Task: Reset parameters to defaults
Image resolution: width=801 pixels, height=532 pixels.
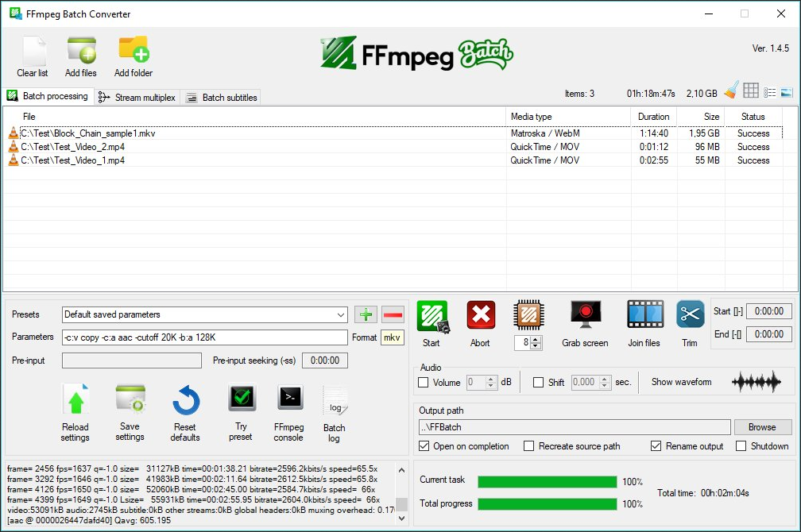Action: pos(185,400)
